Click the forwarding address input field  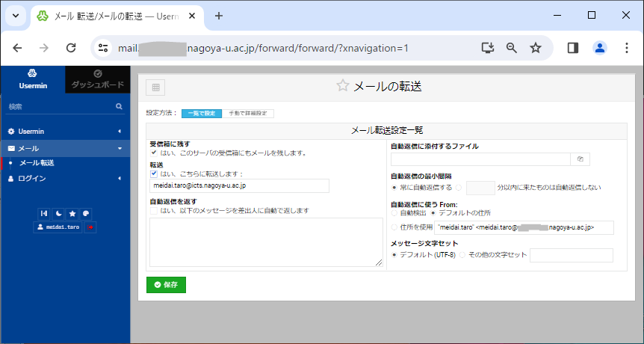pyautogui.click(x=240, y=185)
